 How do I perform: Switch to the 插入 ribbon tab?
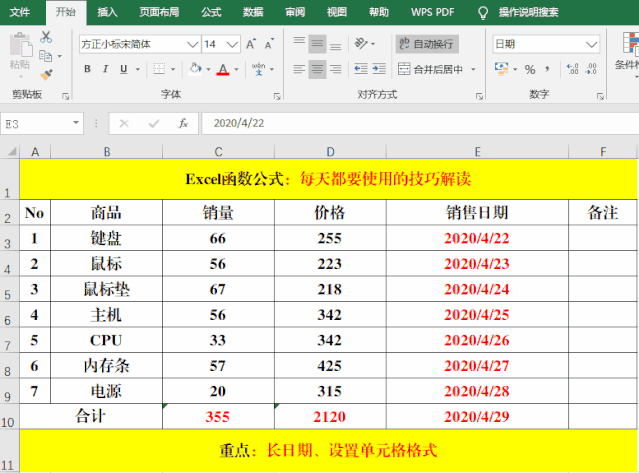click(107, 12)
